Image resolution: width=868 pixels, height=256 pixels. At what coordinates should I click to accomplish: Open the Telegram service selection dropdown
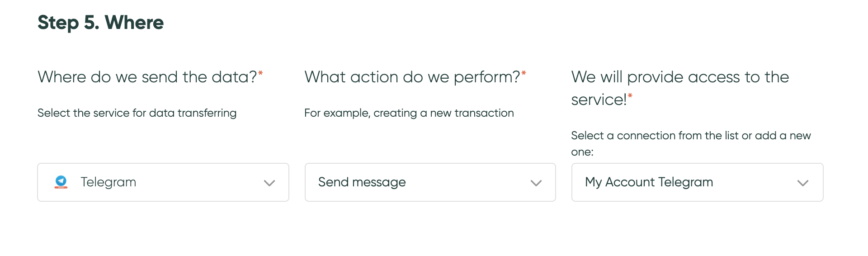pos(163,182)
